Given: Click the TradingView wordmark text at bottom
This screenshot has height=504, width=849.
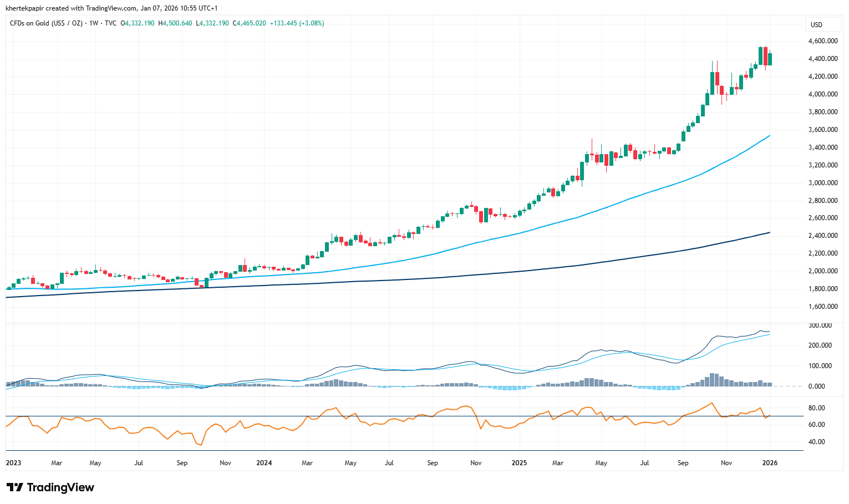Looking at the screenshot, I should (x=60, y=487).
